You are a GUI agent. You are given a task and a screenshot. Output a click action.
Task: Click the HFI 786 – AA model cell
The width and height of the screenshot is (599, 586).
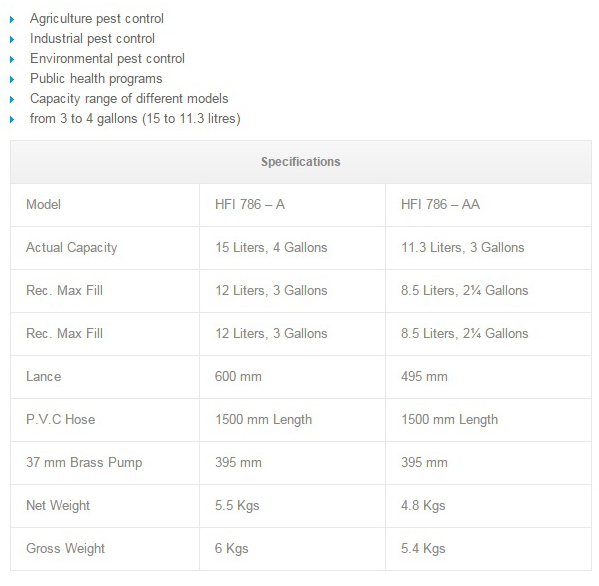click(x=488, y=205)
